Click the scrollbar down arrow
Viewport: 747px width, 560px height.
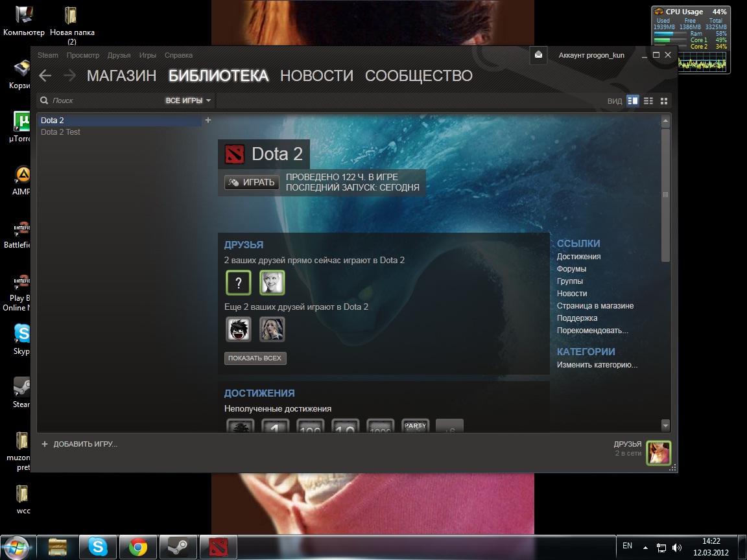click(x=665, y=425)
